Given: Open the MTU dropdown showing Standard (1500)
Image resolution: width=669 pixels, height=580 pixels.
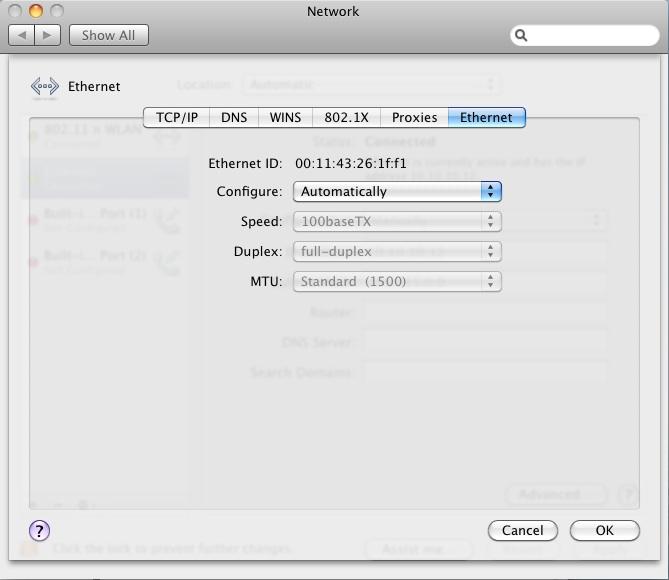Looking at the screenshot, I should [397, 281].
